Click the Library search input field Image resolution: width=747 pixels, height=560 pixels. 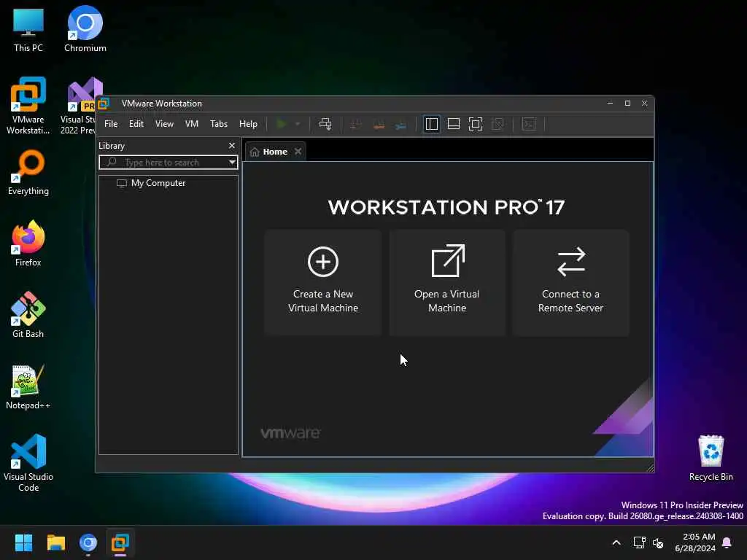(x=169, y=163)
